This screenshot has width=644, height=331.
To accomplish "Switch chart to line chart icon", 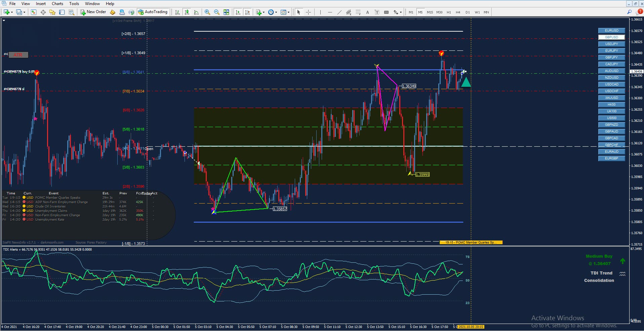I will click(196, 12).
